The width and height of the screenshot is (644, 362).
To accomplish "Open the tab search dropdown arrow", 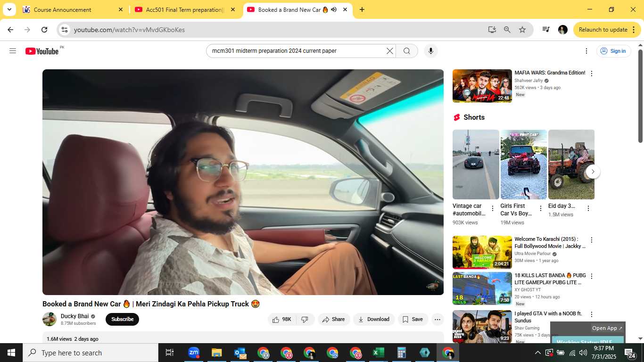I will point(9,9).
